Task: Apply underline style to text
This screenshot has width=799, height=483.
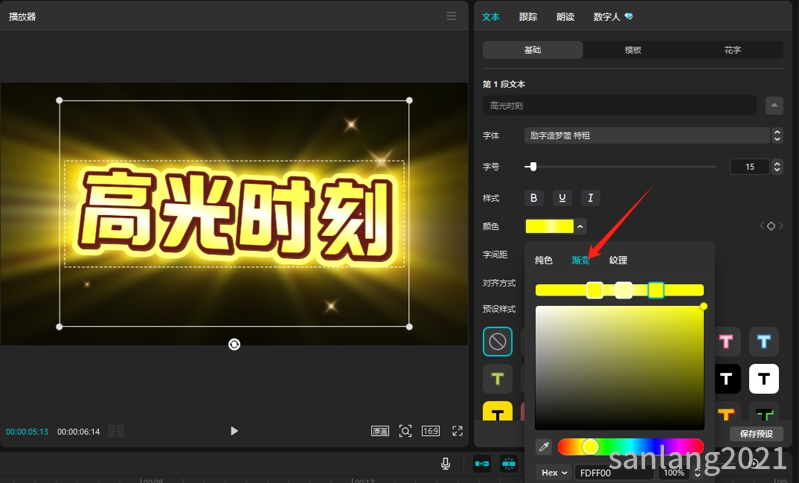Action: (x=562, y=198)
